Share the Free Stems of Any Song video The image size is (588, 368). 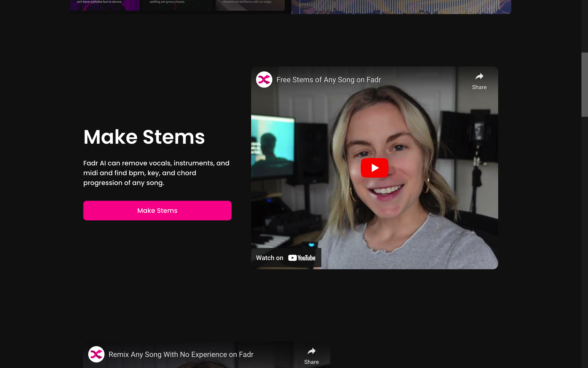pyautogui.click(x=479, y=81)
